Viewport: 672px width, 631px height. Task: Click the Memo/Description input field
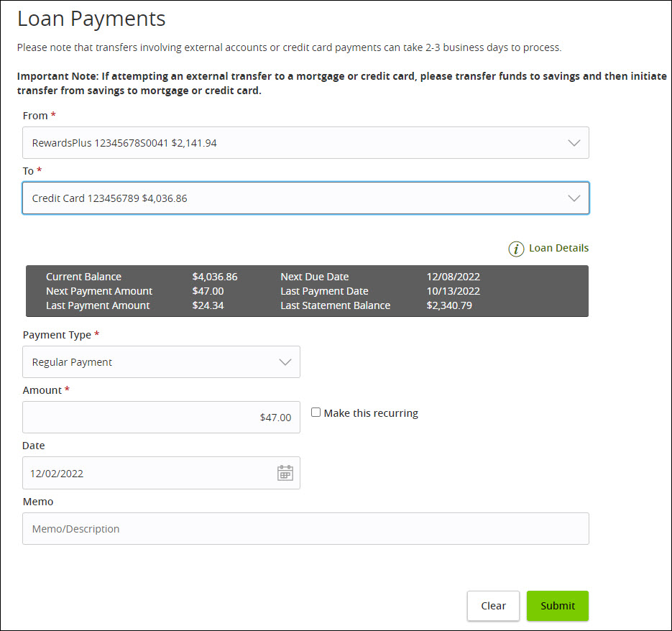[x=305, y=528]
